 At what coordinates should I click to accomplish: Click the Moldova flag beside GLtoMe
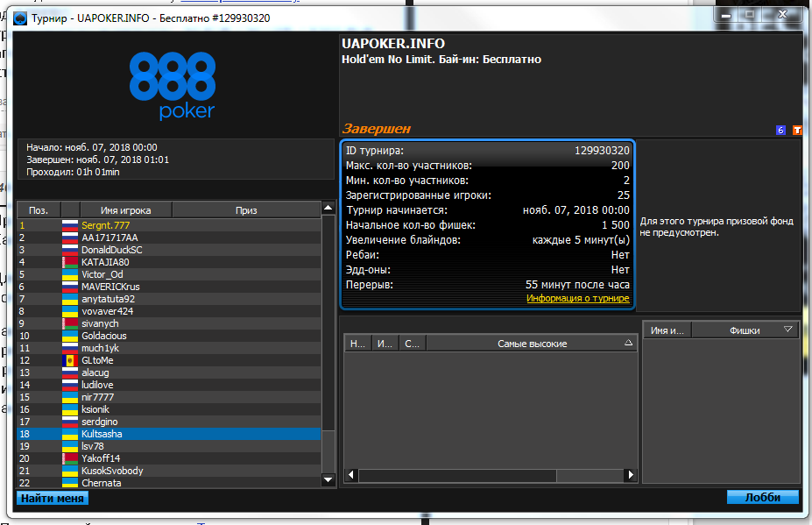[x=70, y=360]
